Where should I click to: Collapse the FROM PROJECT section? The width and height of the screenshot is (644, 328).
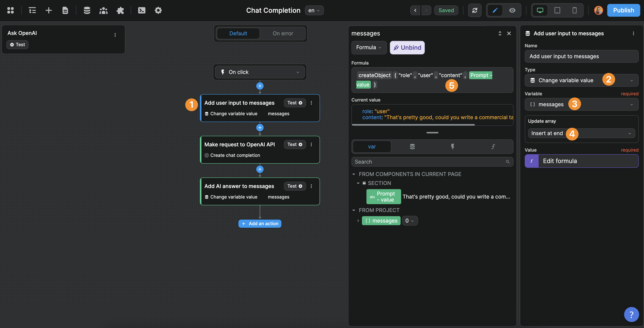354,210
